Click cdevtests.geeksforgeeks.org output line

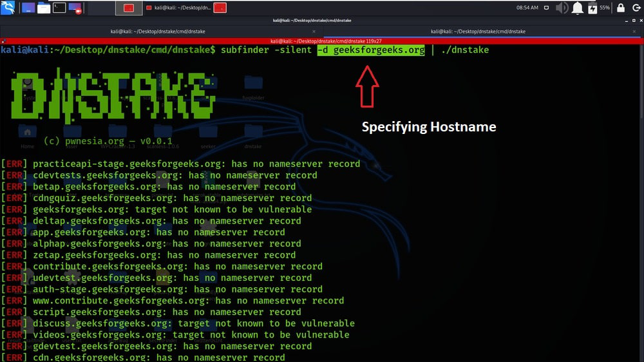159,175
